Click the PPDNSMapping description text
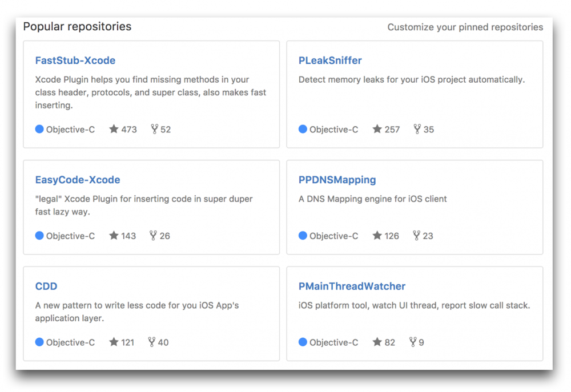Screen dimensions: 571x392 (x=372, y=199)
